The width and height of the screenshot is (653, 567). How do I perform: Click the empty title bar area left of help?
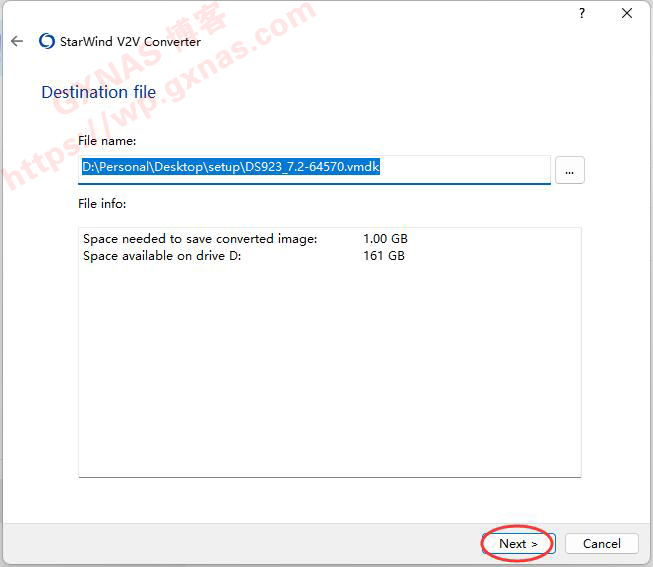(x=400, y=13)
